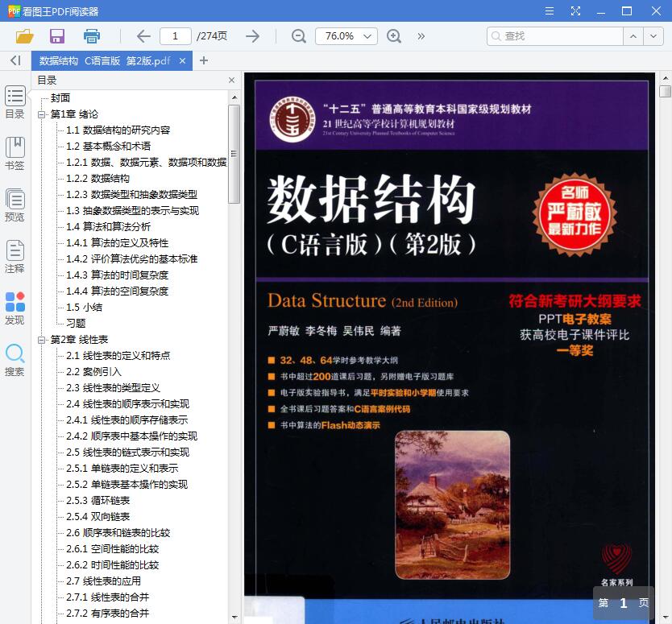Collapse the 第2章 线性表 tree node
This screenshot has width=672, height=624.
[x=42, y=340]
